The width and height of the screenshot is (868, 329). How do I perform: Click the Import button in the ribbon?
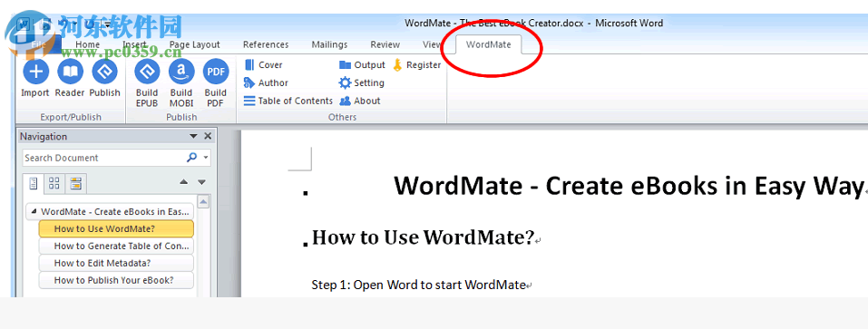[35, 79]
